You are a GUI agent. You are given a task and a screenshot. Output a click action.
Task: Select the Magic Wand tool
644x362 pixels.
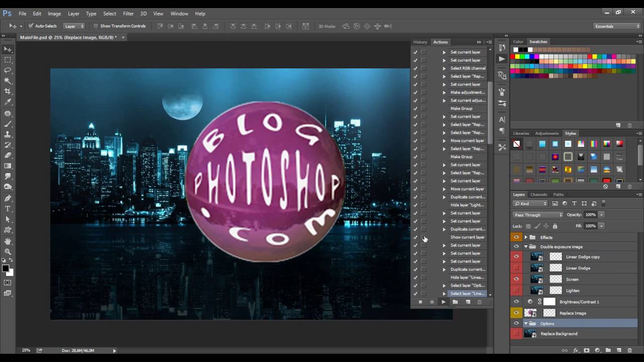click(x=8, y=81)
